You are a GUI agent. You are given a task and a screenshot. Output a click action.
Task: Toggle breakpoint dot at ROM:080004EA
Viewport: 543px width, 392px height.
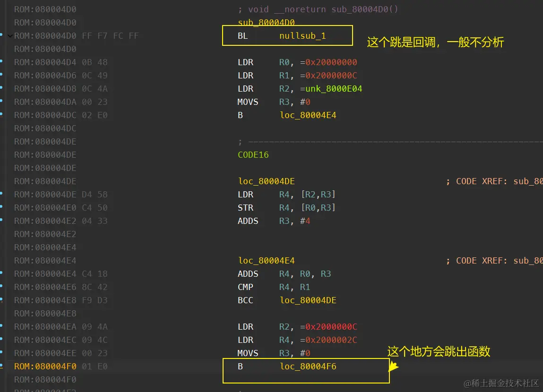[x=1, y=325]
